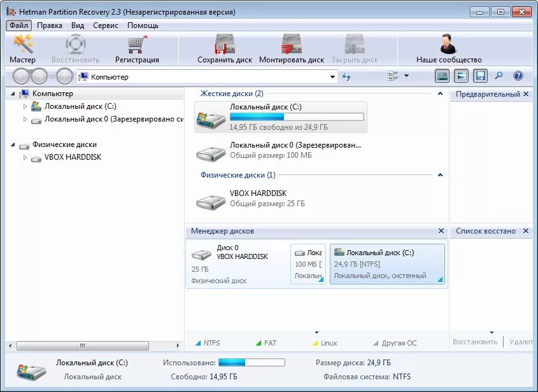Open the Правка menu

50,25
